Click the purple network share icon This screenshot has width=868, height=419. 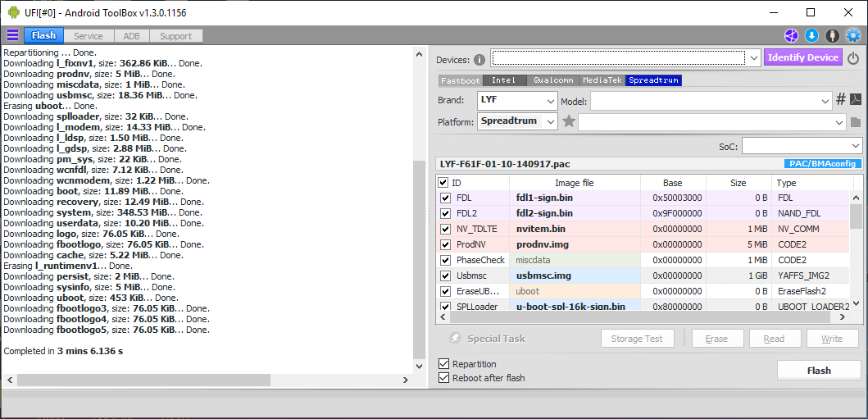tap(791, 36)
